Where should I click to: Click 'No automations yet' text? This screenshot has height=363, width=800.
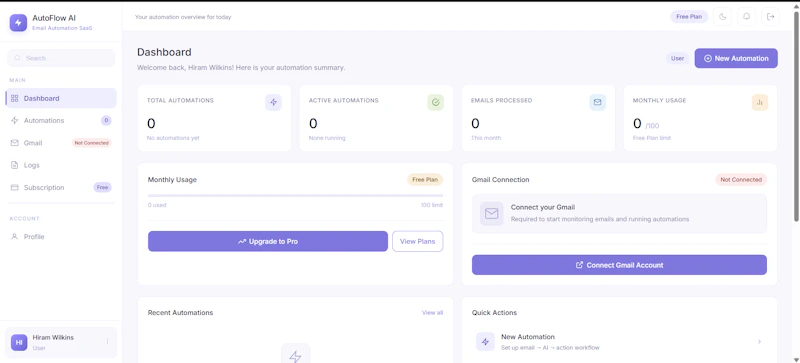(173, 138)
